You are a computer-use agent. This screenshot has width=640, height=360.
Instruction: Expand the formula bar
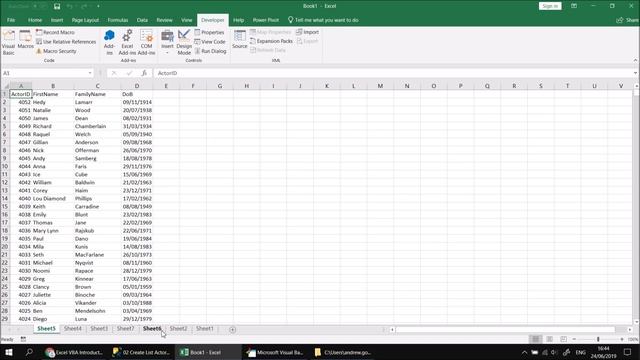tap(635, 73)
